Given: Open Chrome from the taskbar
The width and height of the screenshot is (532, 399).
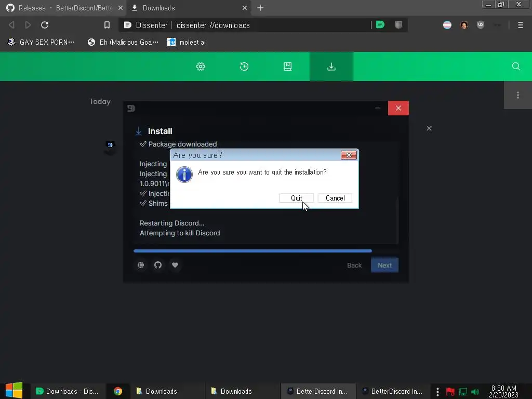Looking at the screenshot, I should tap(118, 391).
